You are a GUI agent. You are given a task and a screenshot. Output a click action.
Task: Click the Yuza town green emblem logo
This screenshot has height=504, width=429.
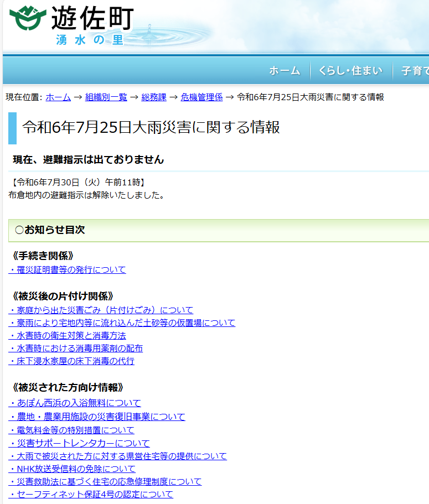tap(28, 18)
